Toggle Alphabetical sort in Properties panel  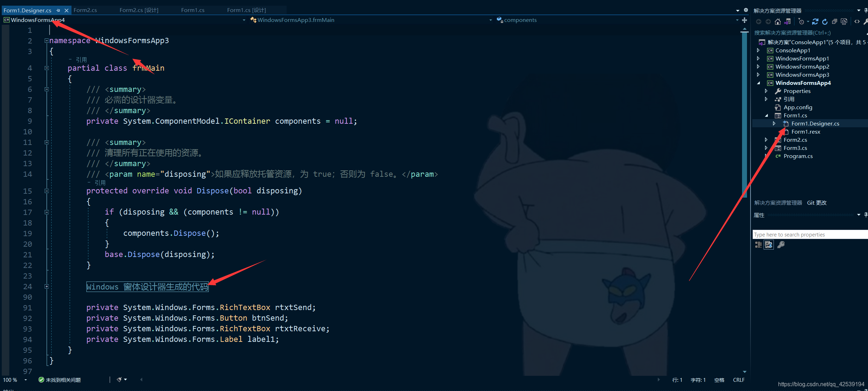pos(769,245)
